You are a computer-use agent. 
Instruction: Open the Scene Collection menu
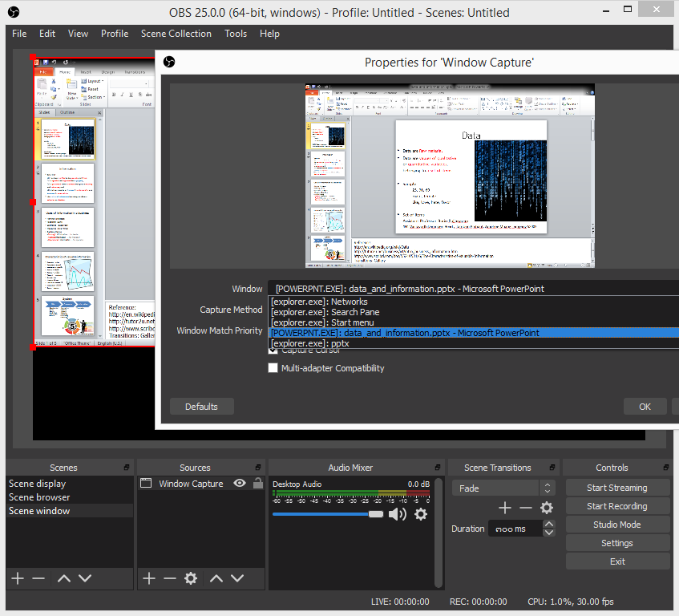click(176, 34)
